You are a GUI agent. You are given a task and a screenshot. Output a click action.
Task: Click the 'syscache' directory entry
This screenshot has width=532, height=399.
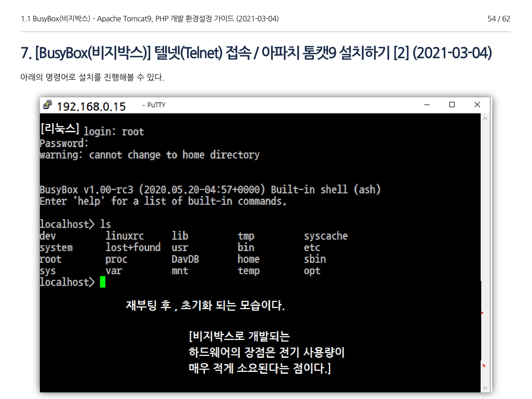tap(326, 236)
